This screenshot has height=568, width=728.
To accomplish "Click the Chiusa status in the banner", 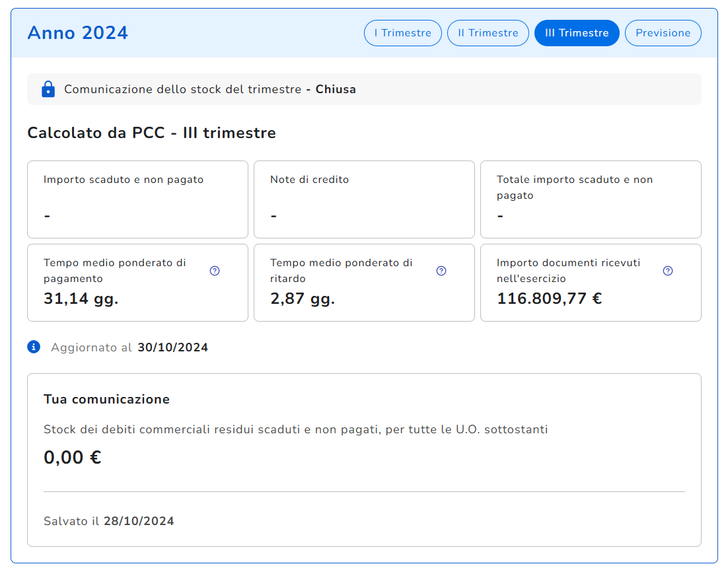I will 336,89.
